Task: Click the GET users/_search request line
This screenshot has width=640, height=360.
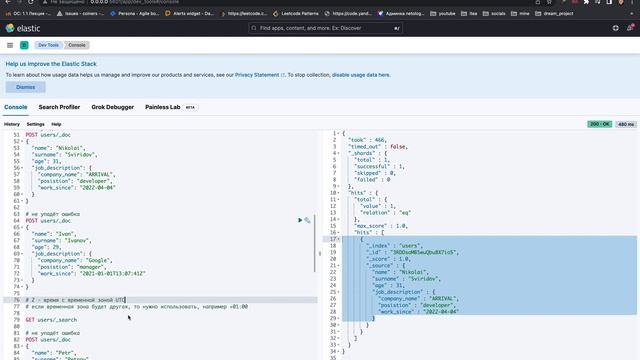Action: [x=51, y=320]
